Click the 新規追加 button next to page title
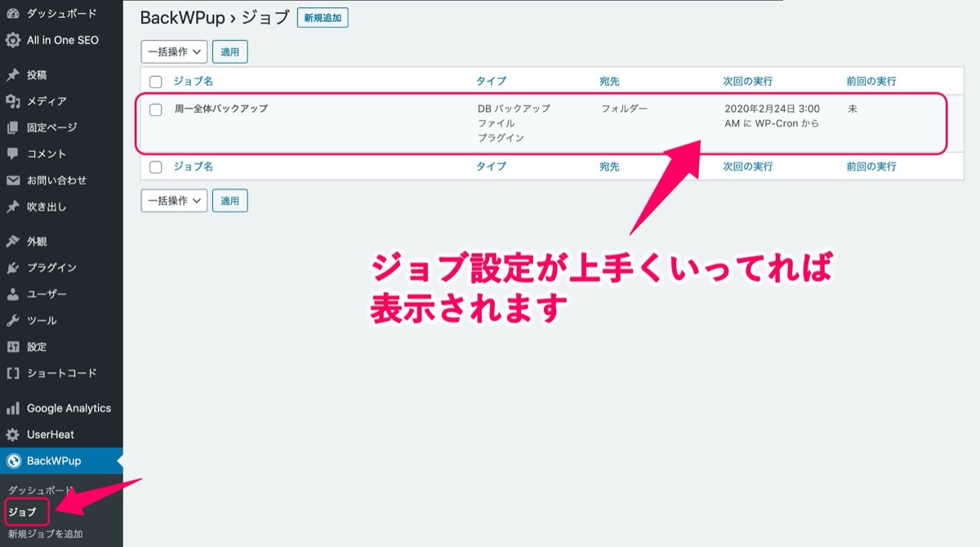Viewport: 980px width, 547px height. coord(323,18)
